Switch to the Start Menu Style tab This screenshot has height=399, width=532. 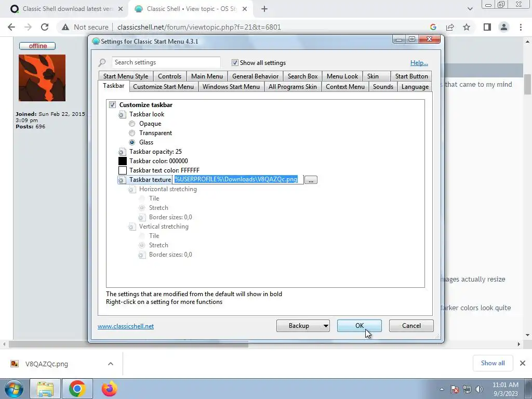click(126, 76)
